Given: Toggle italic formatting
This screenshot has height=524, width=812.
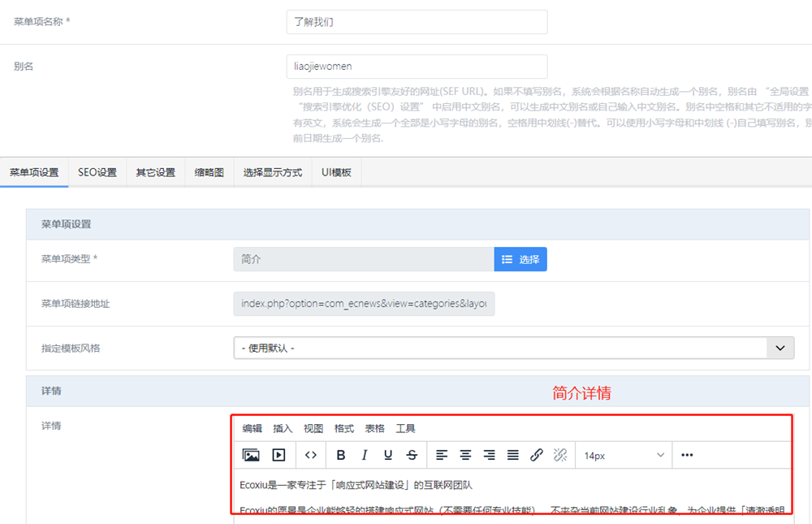Looking at the screenshot, I should [x=365, y=455].
